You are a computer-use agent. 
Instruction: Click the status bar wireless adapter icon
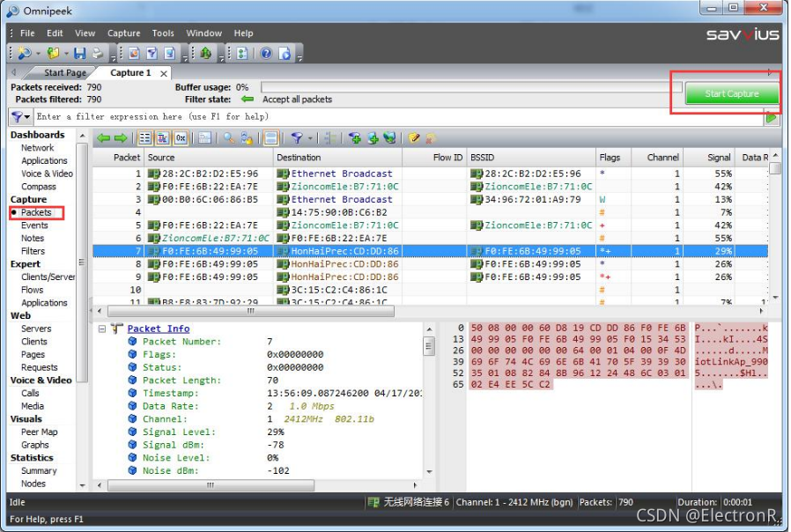(373, 502)
